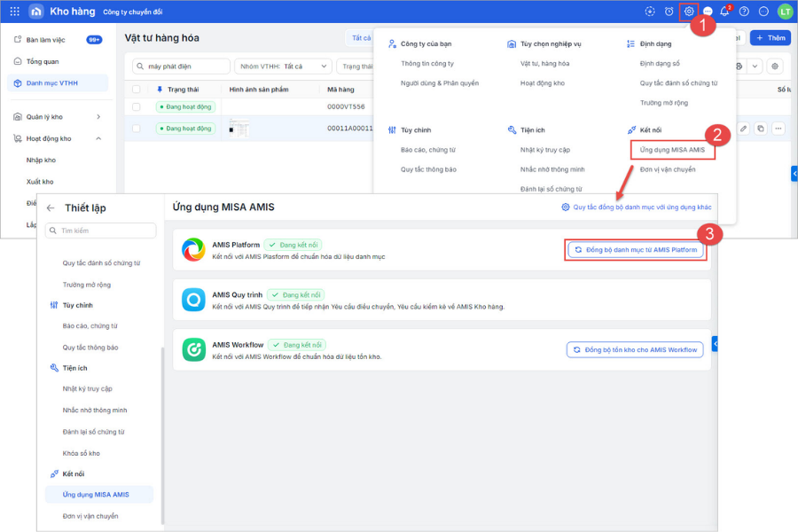Viewport: 798px width, 532px height.
Task: Tick the select-all header checkbox
Action: [x=136, y=90]
